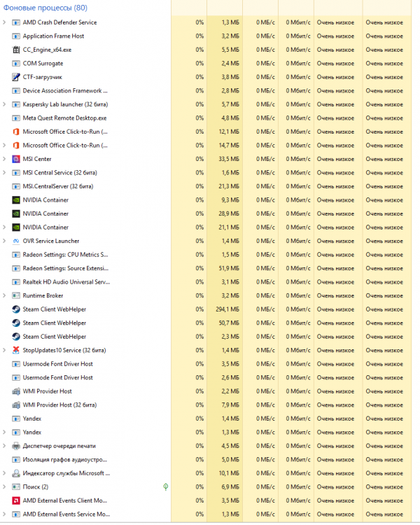This screenshot has width=420, height=525.
Task: Click the Индексатор службы Microsoft icon
Action: coord(15,473)
